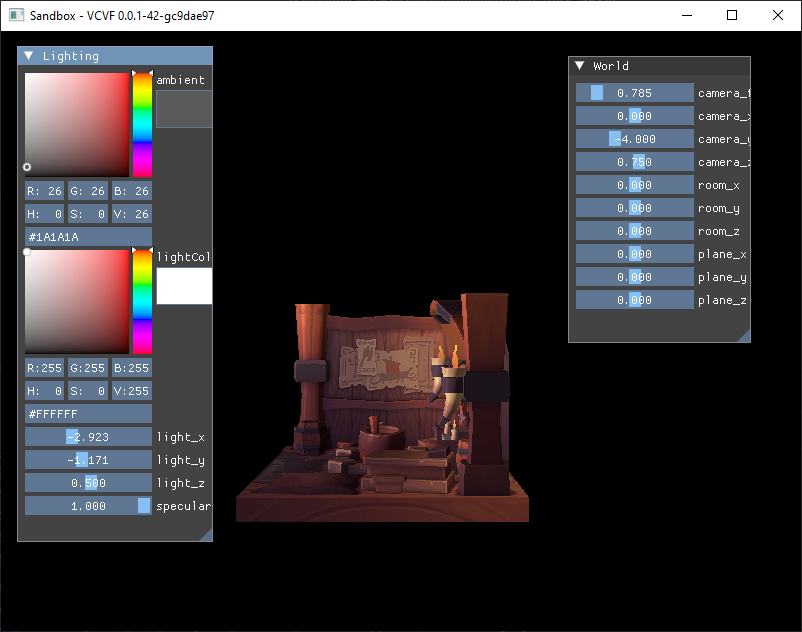Click the camera_z slider showing 0.750
The height and width of the screenshot is (632, 802).
click(634, 162)
